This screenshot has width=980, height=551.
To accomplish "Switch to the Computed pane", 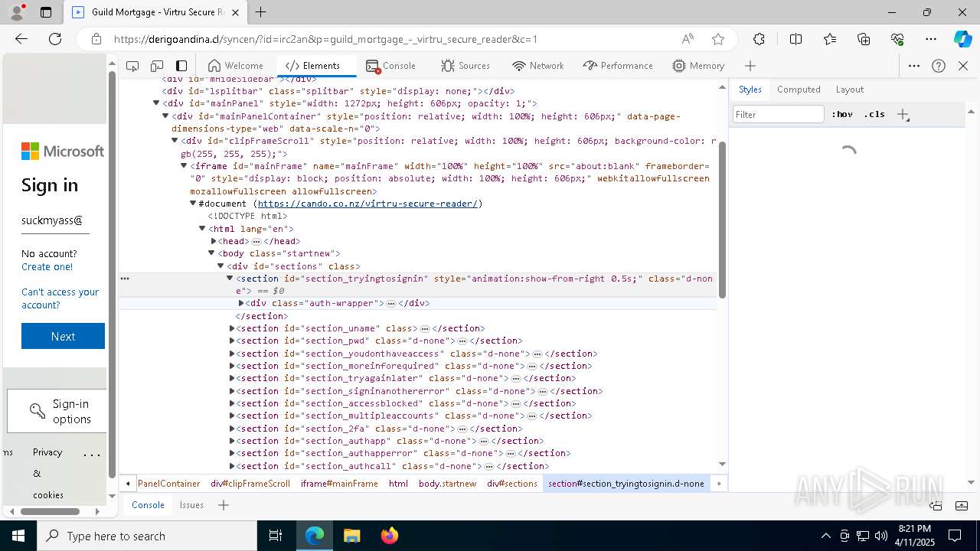I will tap(799, 90).
